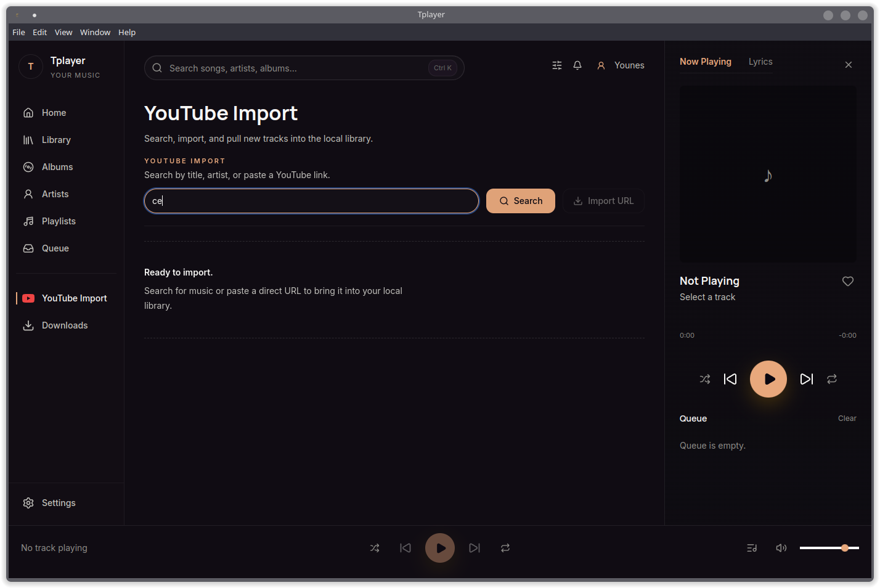The width and height of the screenshot is (880, 588).
Task: Click the orange Search button
Action: pyautogui.click(x=521, y=201)
